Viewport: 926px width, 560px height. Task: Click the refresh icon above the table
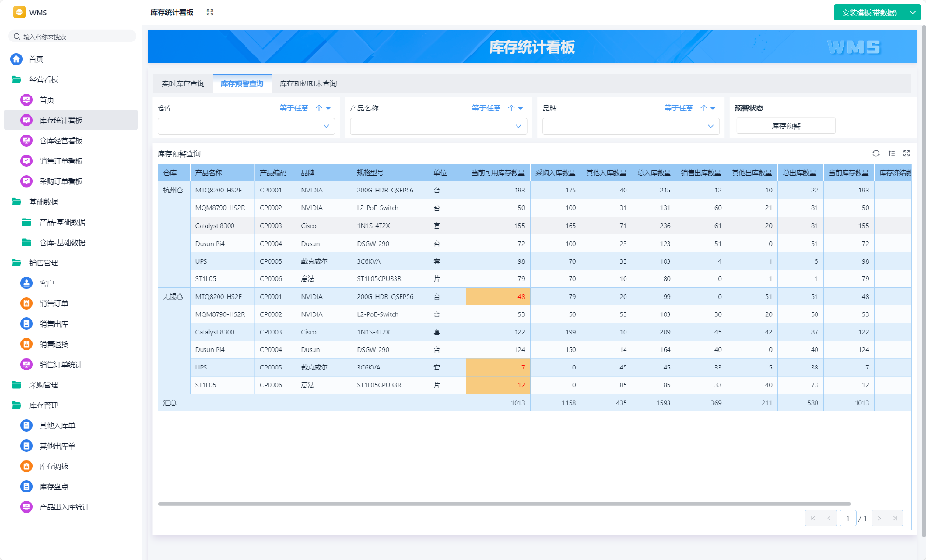(876, 153)
